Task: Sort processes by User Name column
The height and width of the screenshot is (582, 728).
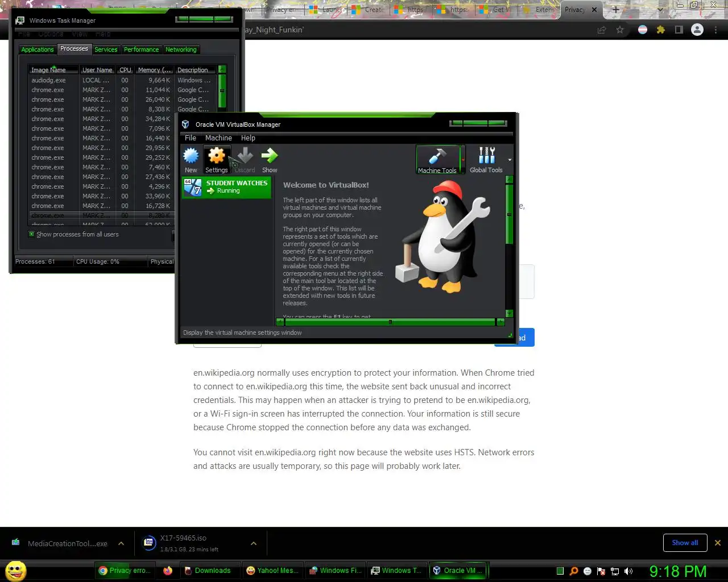Action: [x=97, y=70]
